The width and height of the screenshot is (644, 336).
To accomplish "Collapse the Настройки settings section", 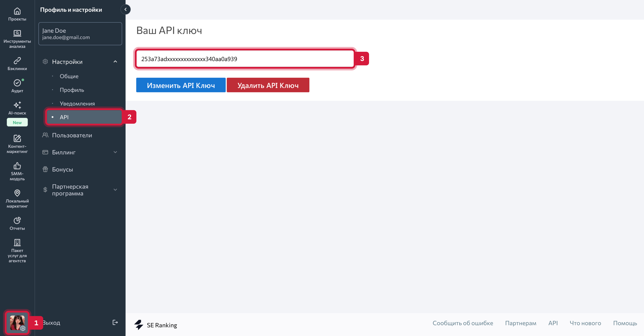I will pos(115,61).
